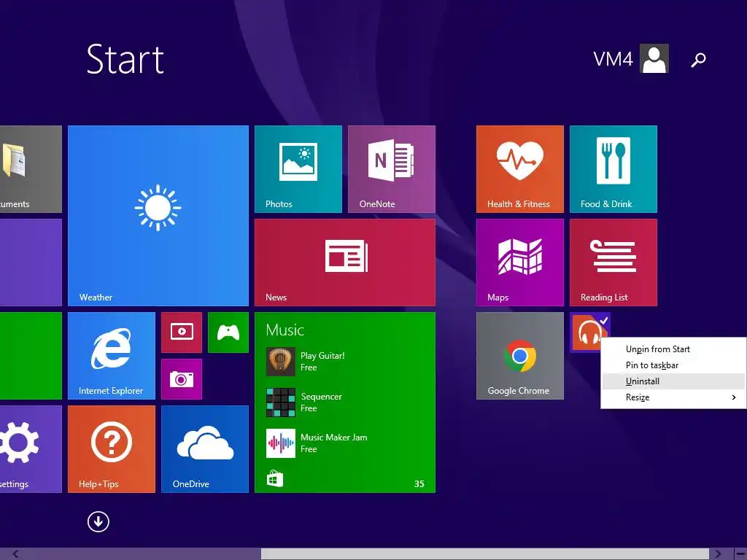Viewport: 747px width, 560px height.
Task: Open Internet Explorer tile
Action: (112, 356)
